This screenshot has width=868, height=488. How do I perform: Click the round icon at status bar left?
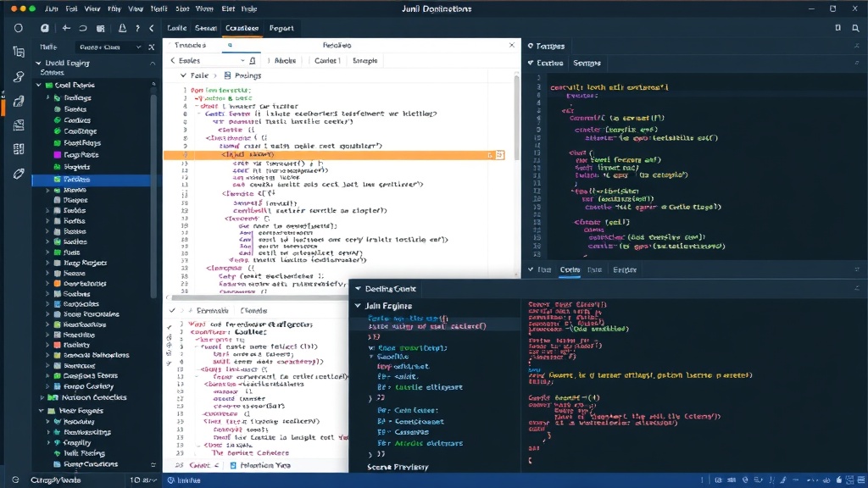point(15,480)
